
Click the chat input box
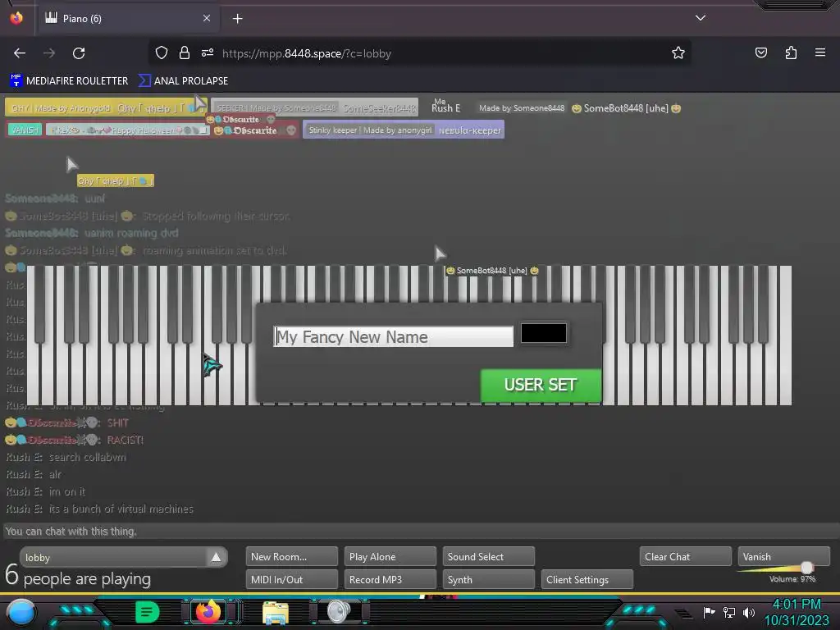pyautogui.click(x=420, y=532)
